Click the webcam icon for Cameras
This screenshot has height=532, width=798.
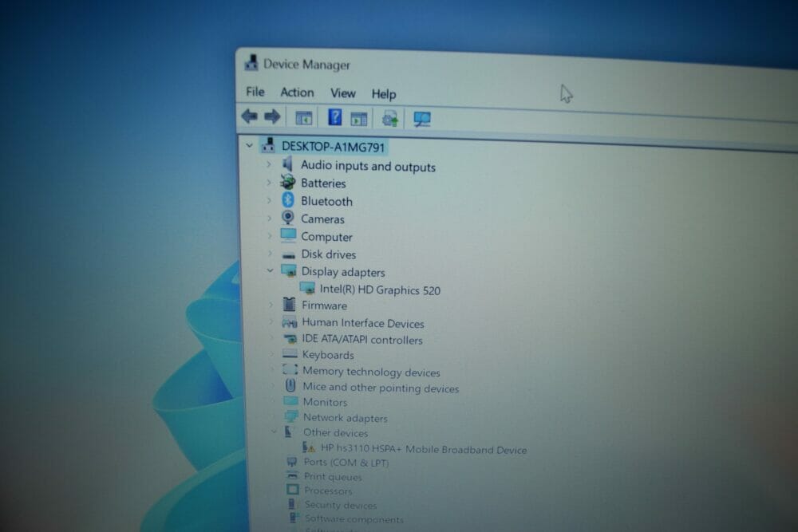288,218
